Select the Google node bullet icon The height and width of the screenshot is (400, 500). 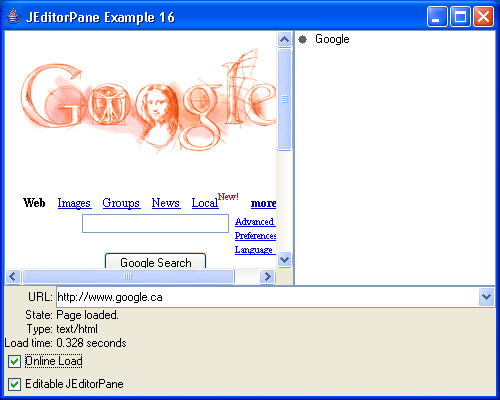click(x=302, y=40)
